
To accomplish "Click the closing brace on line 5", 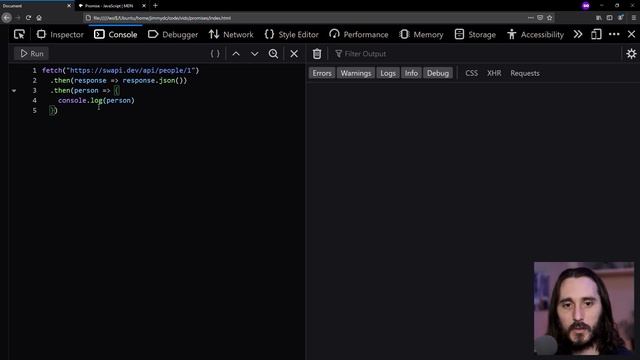I will [51, 111].
